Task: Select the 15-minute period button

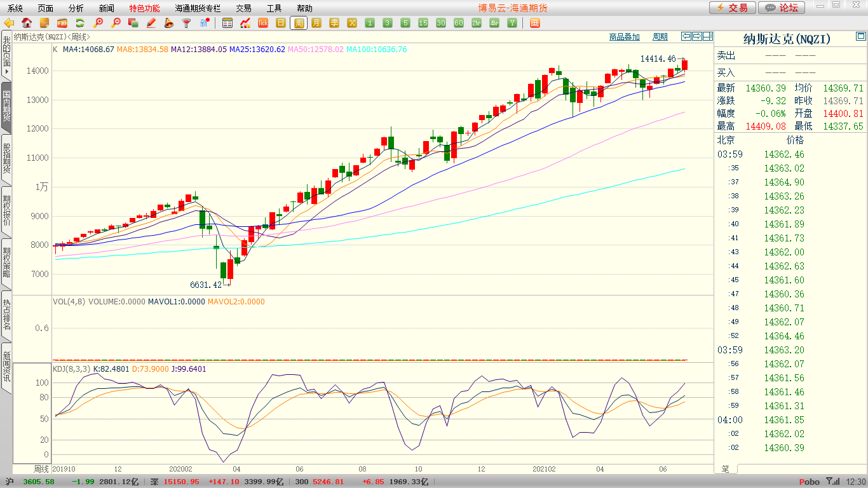Action: click(x=423, y=23)
